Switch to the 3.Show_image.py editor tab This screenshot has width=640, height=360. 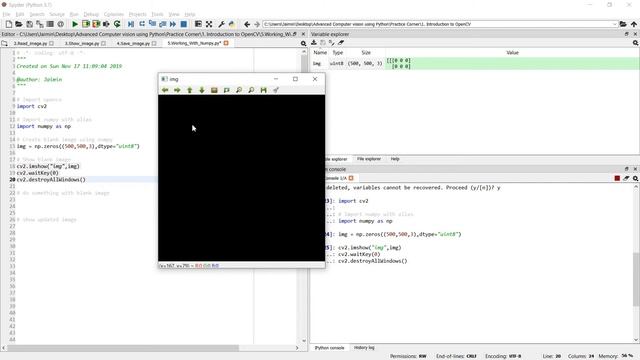pos(82,43)
